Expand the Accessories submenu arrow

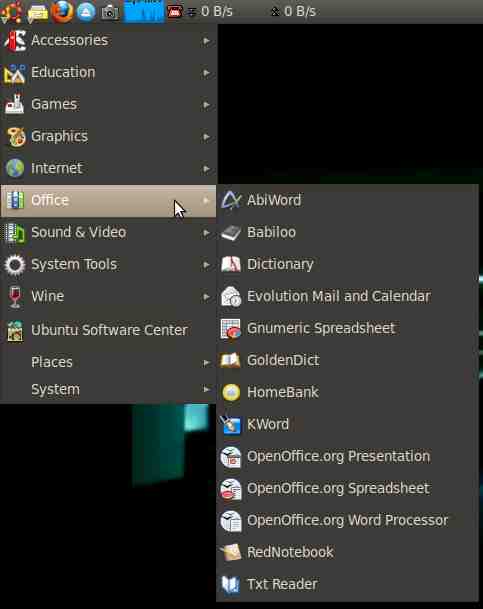207,41
